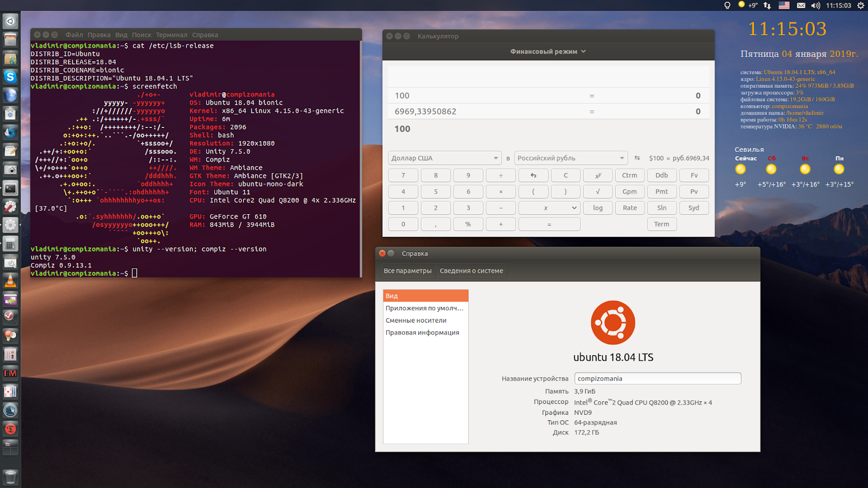This screenshot has height=488, width=868.
Task: Open the Доллар США currency dropdown
Action: tap(444, 158)
